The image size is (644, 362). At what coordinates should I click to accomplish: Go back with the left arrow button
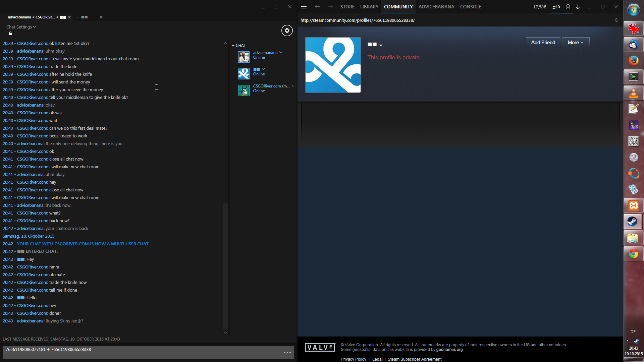[x=317, y=7]
